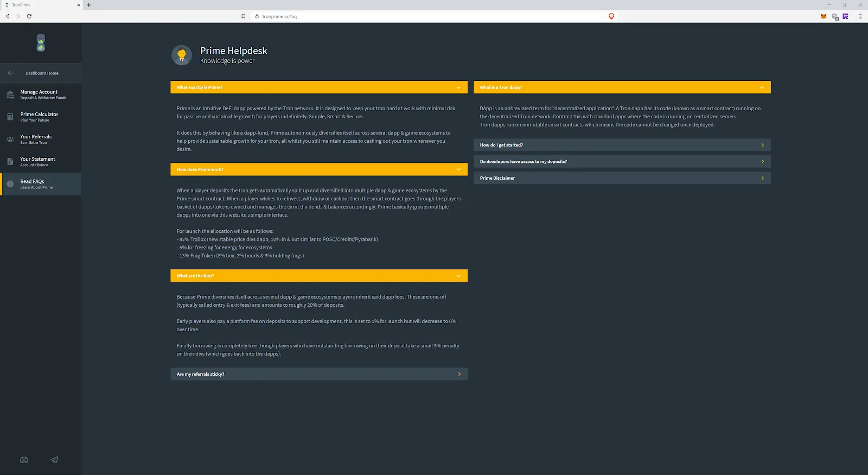The height and width of the screenshot is (475, 868).
Task: Expand 'Are my referrals sticky?' question
Action: (318, 374)
